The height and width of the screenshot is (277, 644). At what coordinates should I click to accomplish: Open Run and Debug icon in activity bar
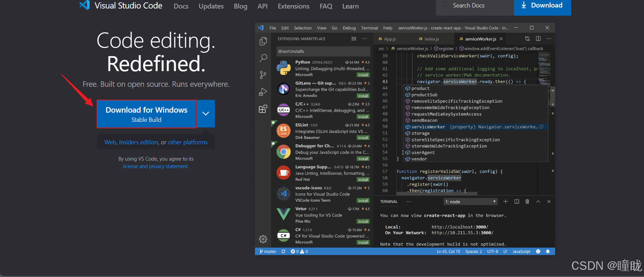click(263, 92)
